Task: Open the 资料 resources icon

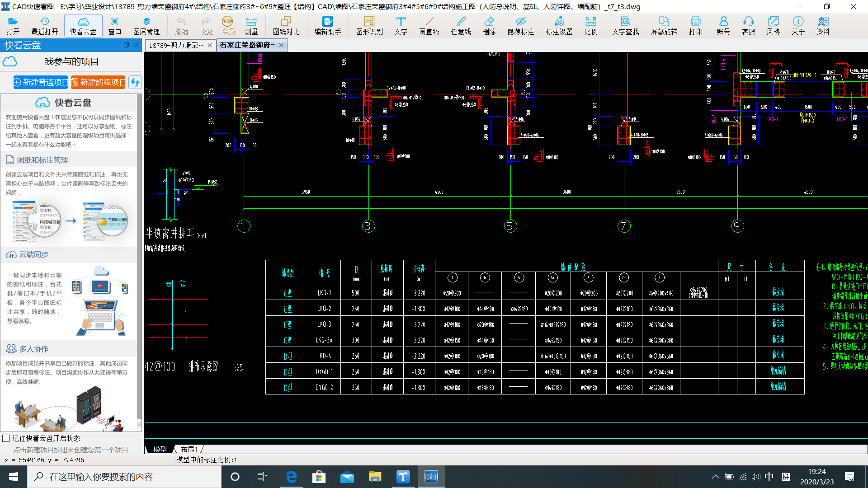Action: click(823, 26)
